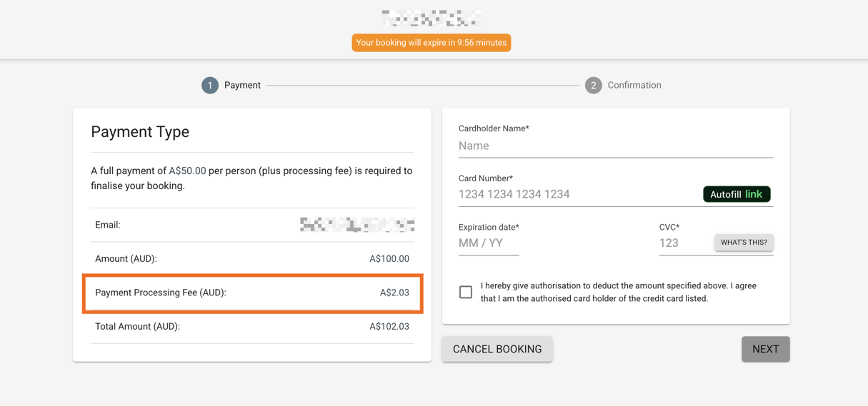Viewport: 868px width, 406px height.
Task: Click the A$50.00 per person amount
Action: tap(187, 171)
